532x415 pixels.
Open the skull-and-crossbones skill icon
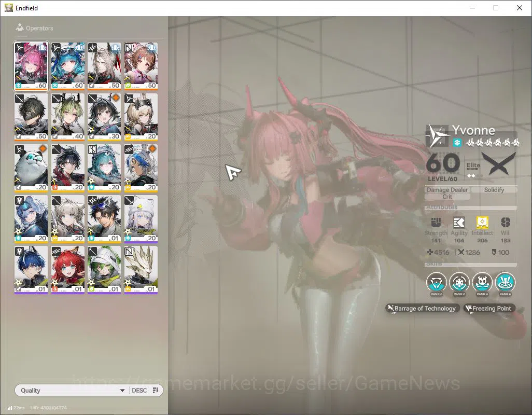tap(482, 282)
